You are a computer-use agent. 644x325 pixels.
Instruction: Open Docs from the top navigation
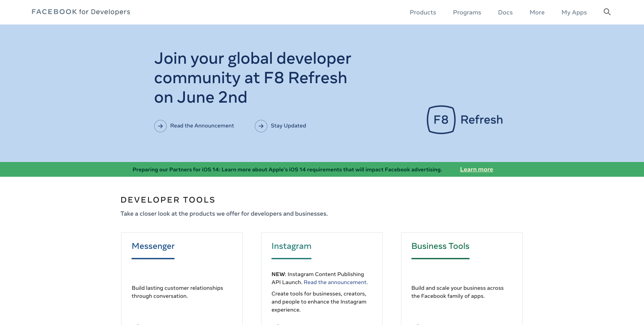click(x=505, y=12)
